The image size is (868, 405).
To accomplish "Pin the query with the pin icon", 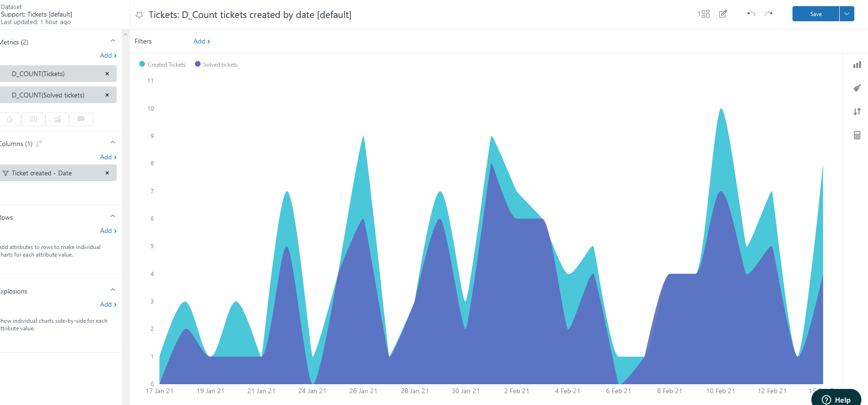I will tap(139, 15).
